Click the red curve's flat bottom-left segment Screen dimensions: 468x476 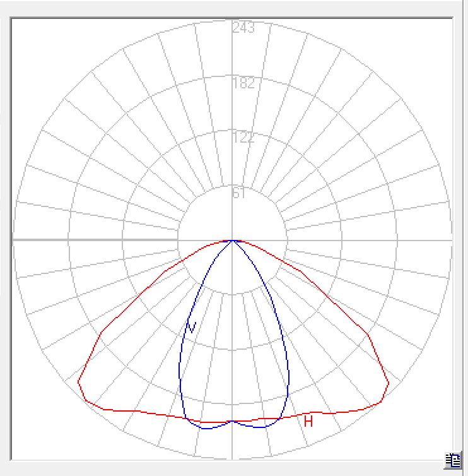click(x=139, y=412)
